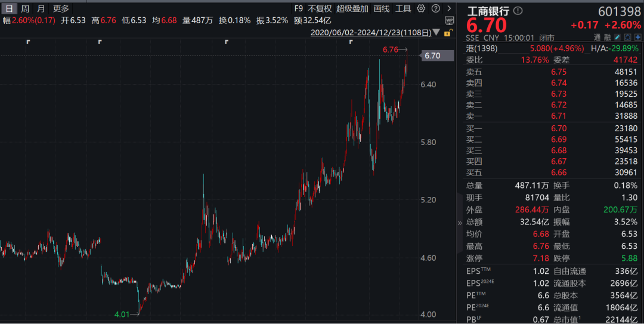The image size is (644, 324).
Task: Click the WP icon below the toolbar
Action: click(x=448, y=20)
